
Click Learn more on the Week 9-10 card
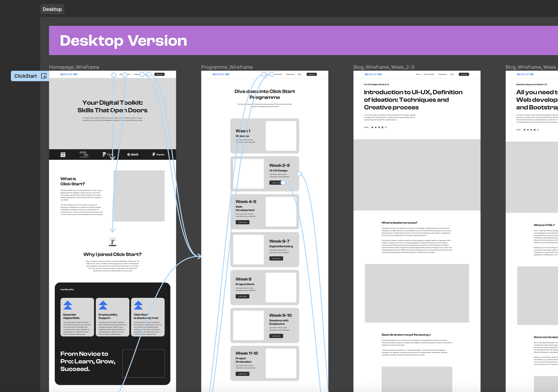[x=276, y=336]
